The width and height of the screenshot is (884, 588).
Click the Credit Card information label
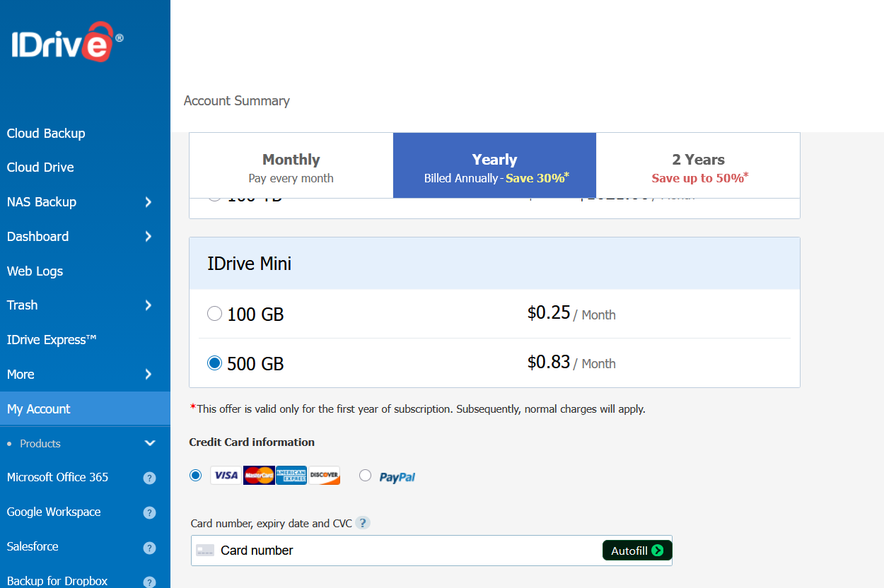(252, 442)
